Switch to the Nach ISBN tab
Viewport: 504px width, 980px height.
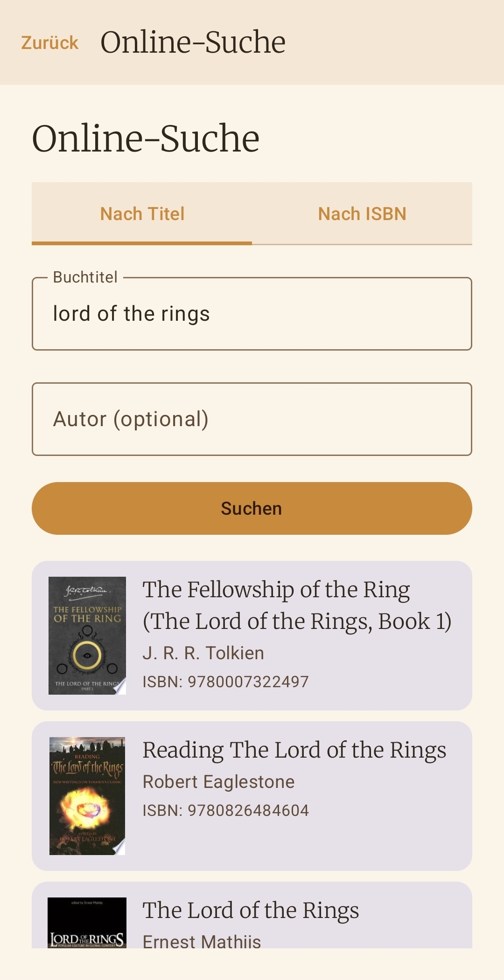363,214
